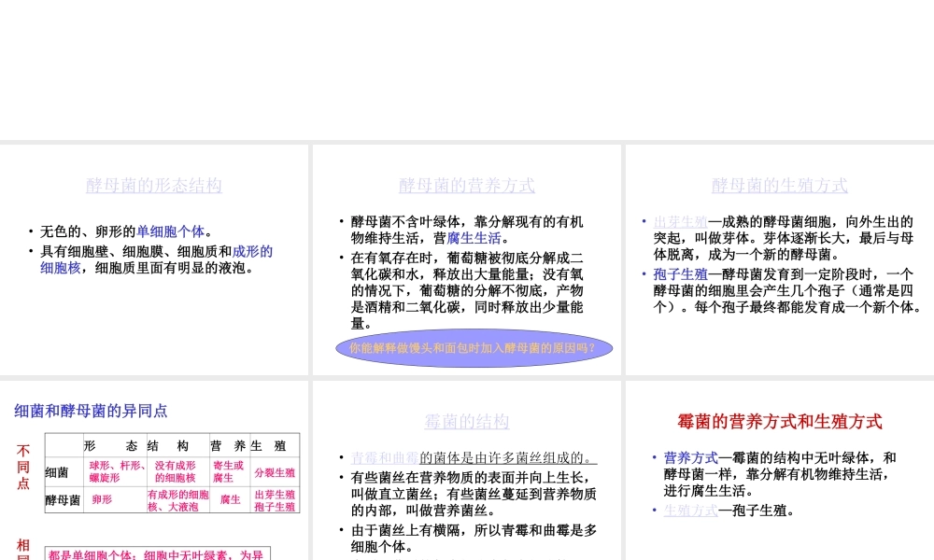Click table cell 分裂生殖
The width and height of the screenshot is (934, 560).
(275, 472)
